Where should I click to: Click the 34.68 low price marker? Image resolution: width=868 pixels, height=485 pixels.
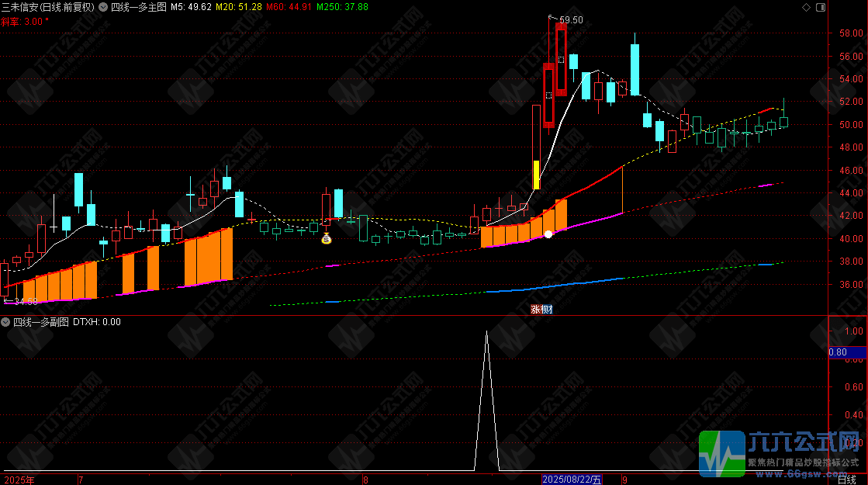click(x=26, y=302)
